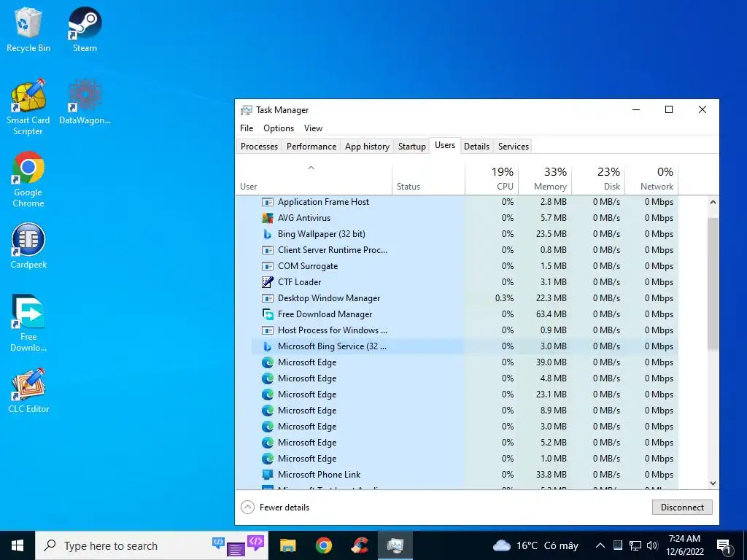This screenshot has height=560, width=747.
Task: Switch to the Performance tab
Action: (x=311, y=147)
